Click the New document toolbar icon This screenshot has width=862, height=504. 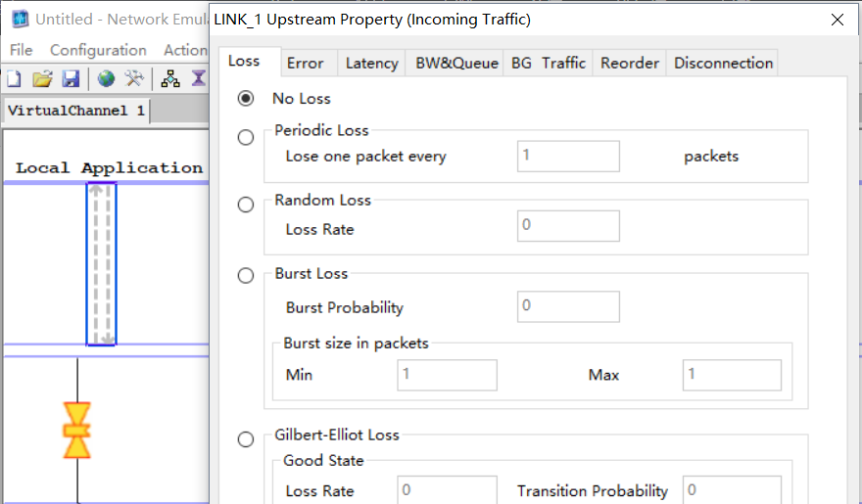pyautogui.click(x=14, y=78)
